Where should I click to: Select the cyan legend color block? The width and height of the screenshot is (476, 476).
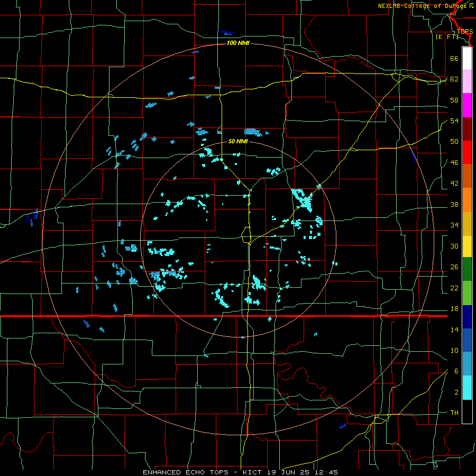[467, 388]
